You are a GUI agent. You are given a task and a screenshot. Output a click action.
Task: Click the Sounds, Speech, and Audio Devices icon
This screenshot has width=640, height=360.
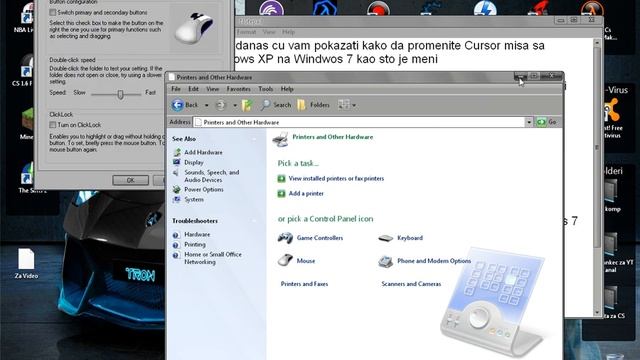pos(177,173)
